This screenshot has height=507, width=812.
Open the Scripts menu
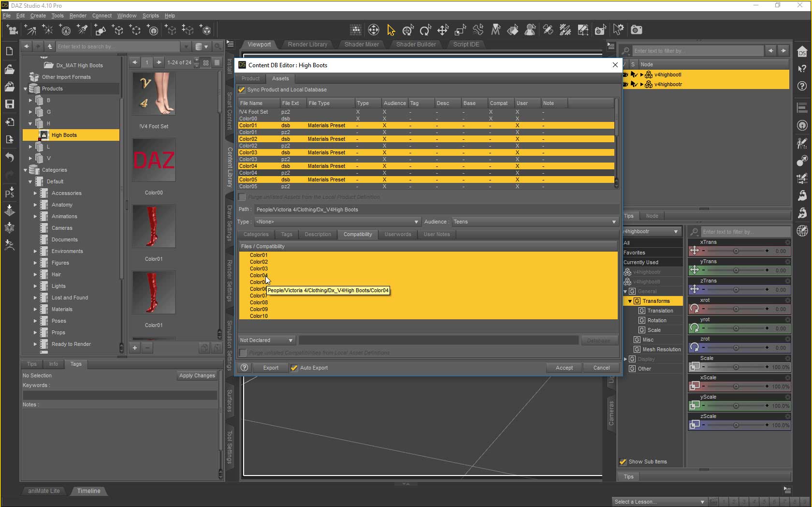[150, 15]
